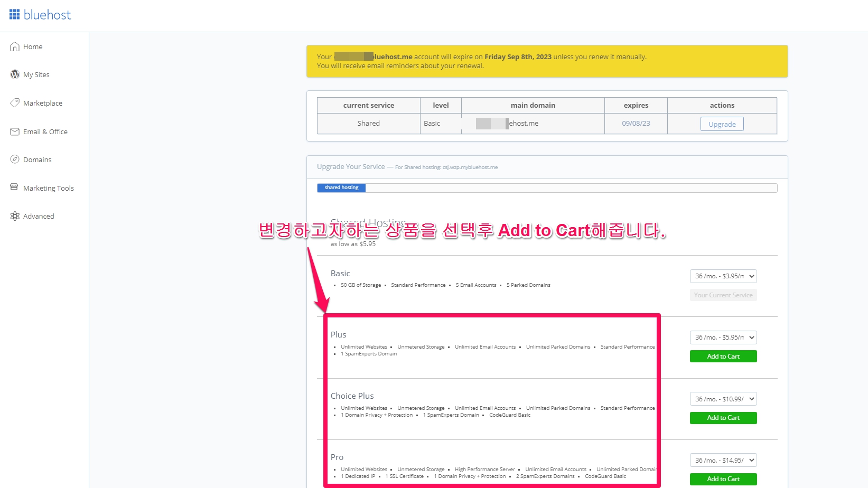Click the Shared cell under current service
The image size is (868, 488).
pos(369,123)
